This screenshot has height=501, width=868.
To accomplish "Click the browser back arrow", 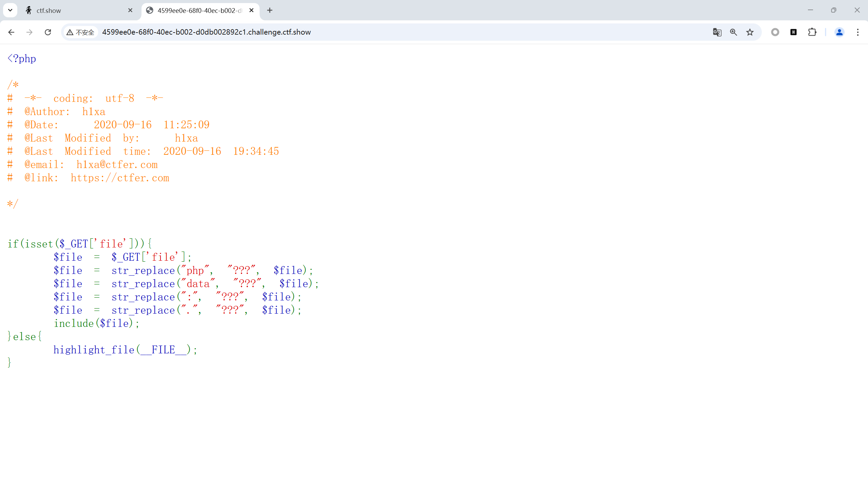I will pos(11,32).
